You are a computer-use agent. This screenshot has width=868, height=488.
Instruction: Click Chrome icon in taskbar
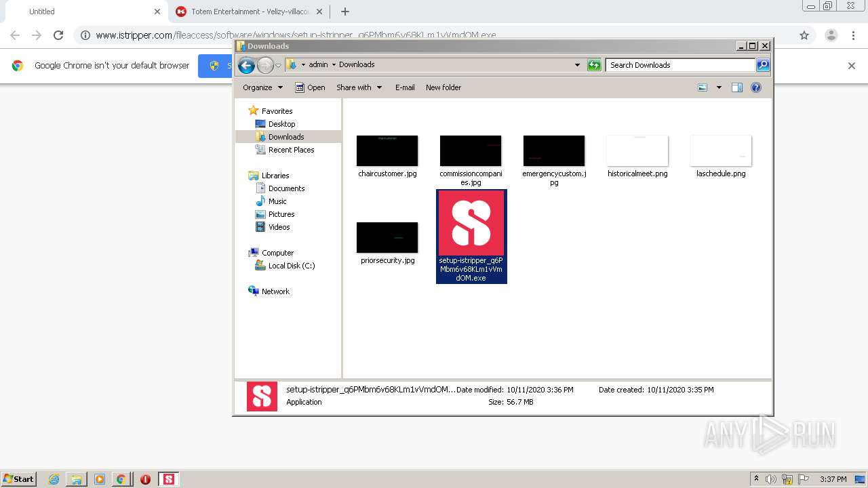(x=121, y=479)
